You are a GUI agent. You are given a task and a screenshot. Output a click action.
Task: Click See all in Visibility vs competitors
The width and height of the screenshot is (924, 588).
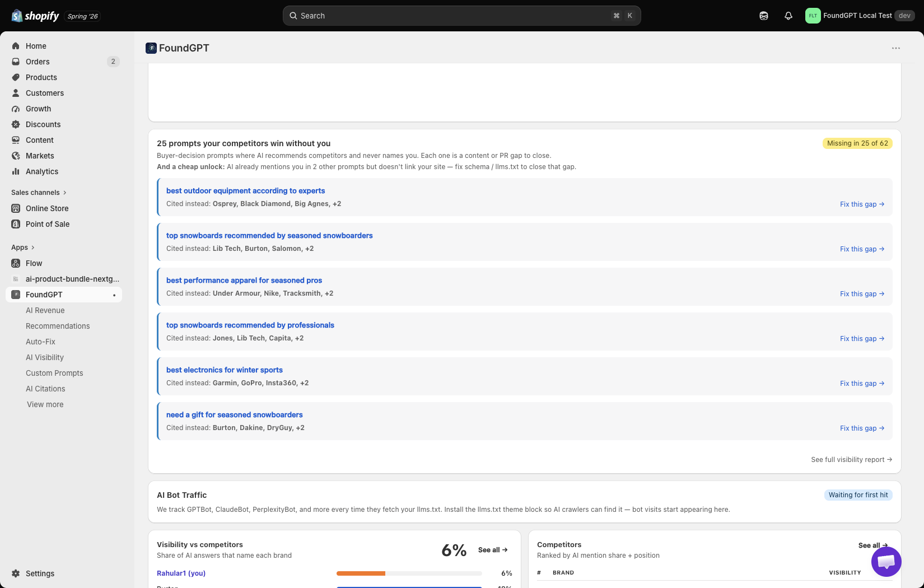click(493, 550)
